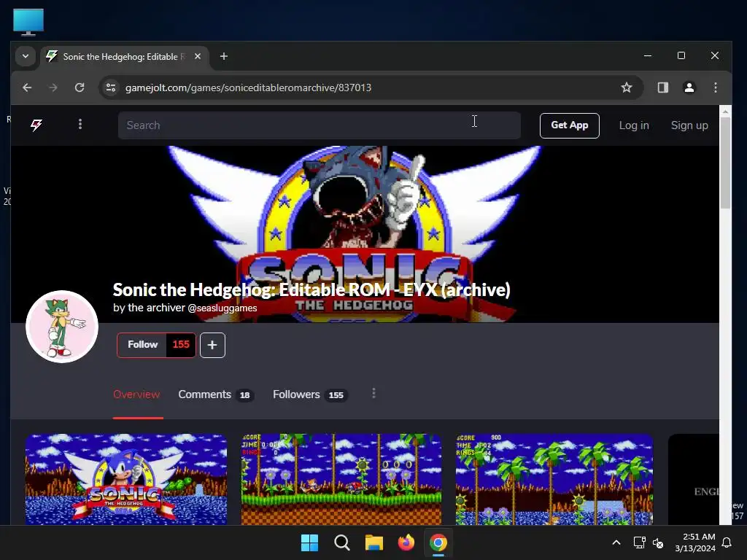Screen dimensions: 747x560
Task: Open the Game Jolt three-dot menu
Action: tap(80, 124)
